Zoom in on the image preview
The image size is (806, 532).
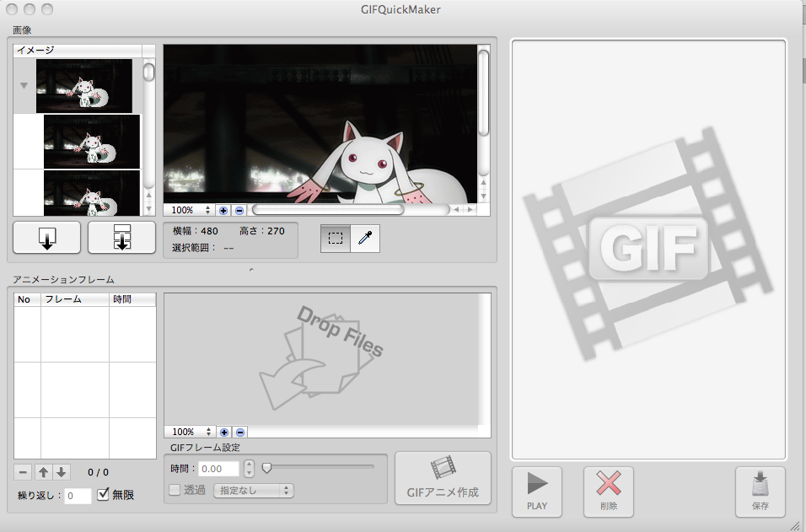[x=223, y=210]
